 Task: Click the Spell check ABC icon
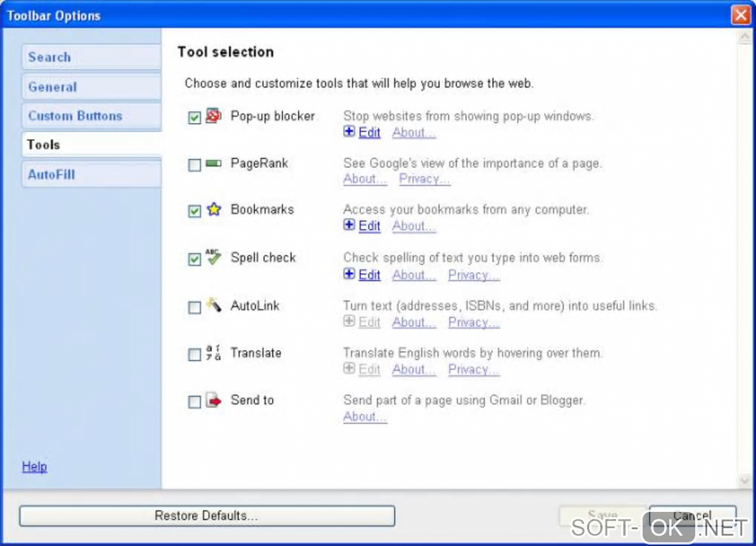pos(213,257)
